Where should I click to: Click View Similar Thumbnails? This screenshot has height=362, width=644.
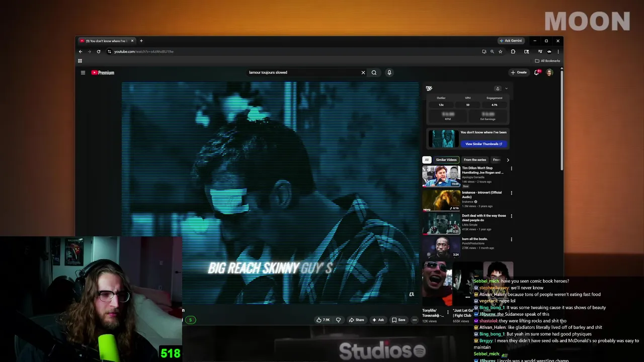point(484,144)
